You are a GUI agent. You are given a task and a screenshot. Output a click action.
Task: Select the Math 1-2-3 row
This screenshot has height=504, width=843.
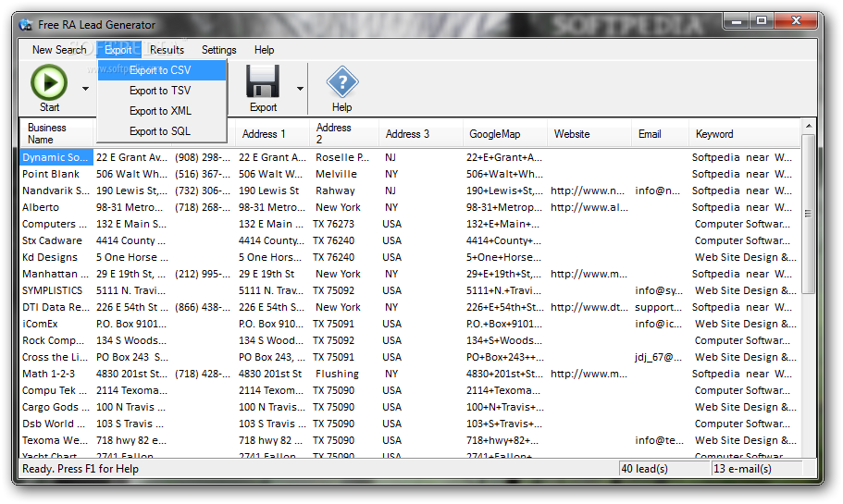click(410, 374)
